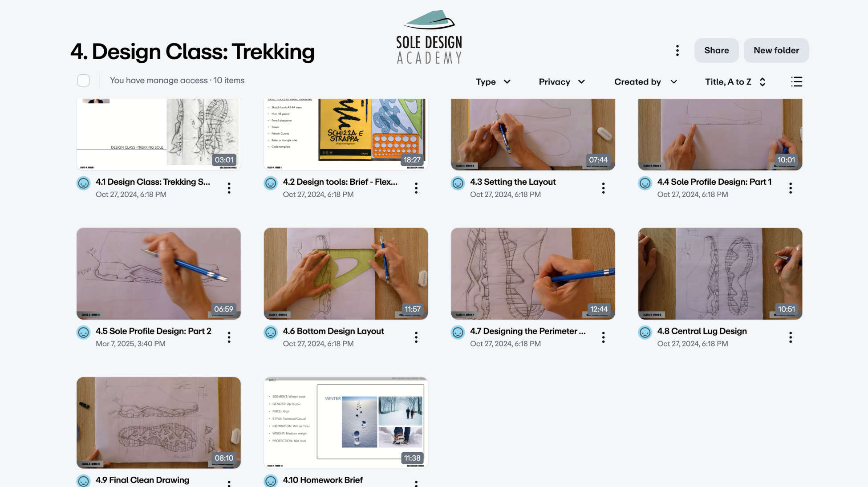Open more options for 4.6 Bottom Design Layout
This screenshot has height=487, width=868.
click(416, 337)
